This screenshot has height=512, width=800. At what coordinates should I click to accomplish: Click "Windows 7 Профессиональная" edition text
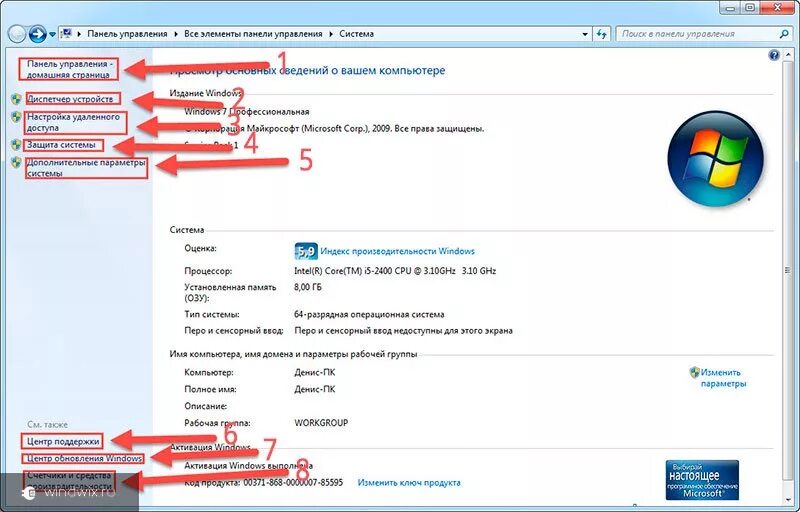(246, 111)
